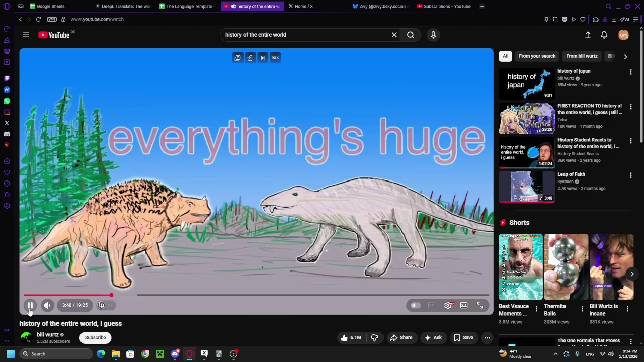Open the browser snapshot capture icon
Image resolution: width=644 pixels, height=362 pixels.
click(555, 19)
